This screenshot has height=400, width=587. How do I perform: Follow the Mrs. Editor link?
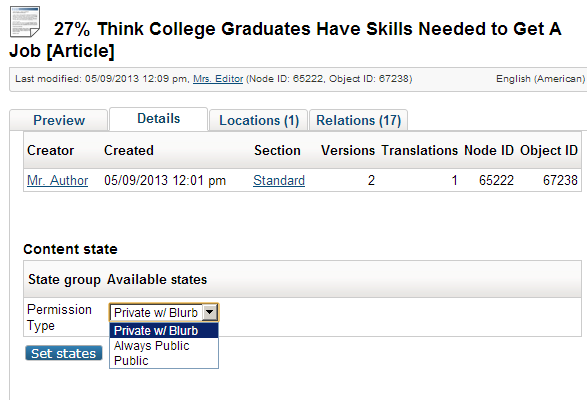point(218,79)
